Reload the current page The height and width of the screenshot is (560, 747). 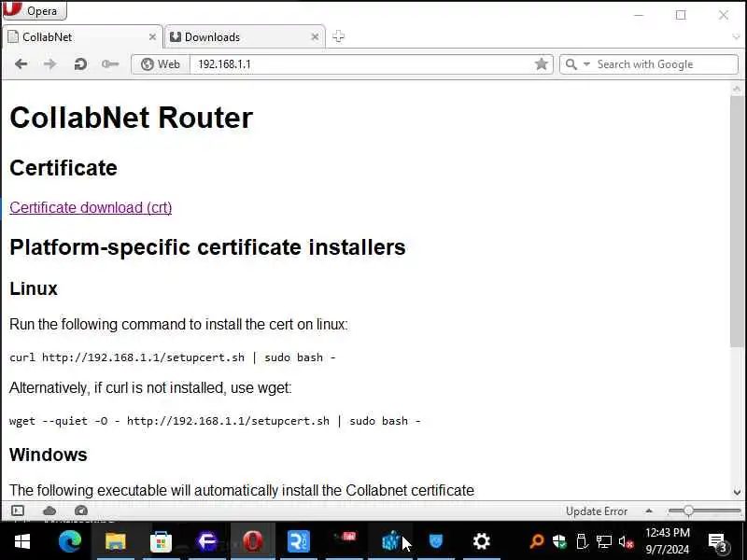coord(80,63)
